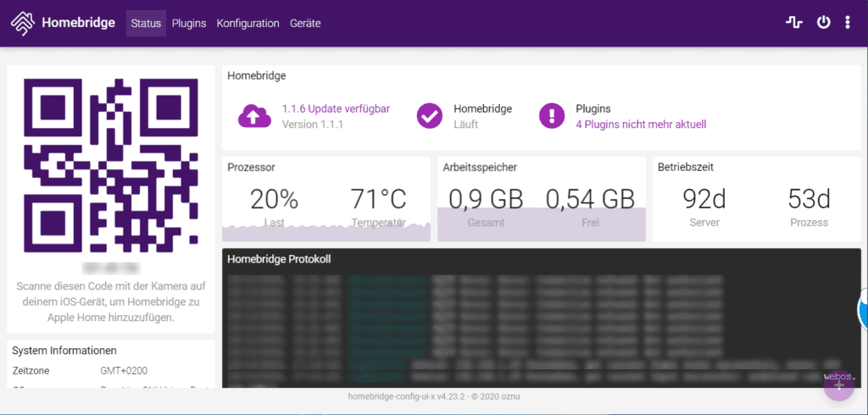This screenshot has width=868, height=415.
Task: Click the Homebridge logo icon
Action: point(23,23)
